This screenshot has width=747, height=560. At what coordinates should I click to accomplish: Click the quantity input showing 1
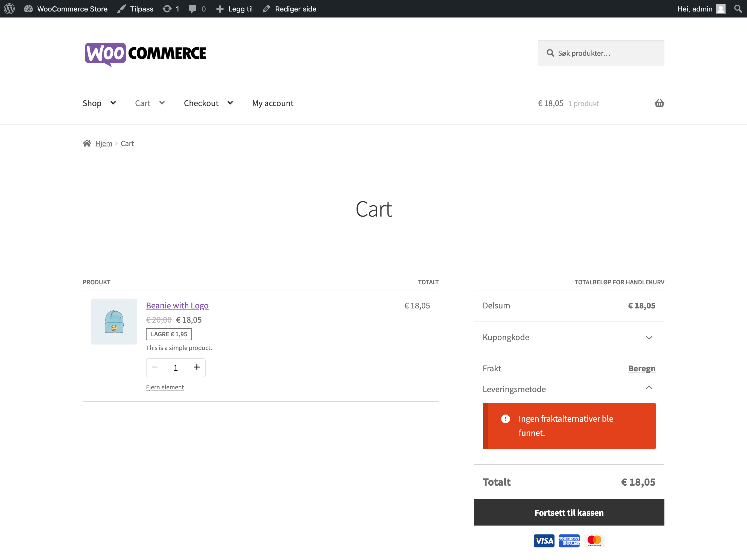coord(176,367)
